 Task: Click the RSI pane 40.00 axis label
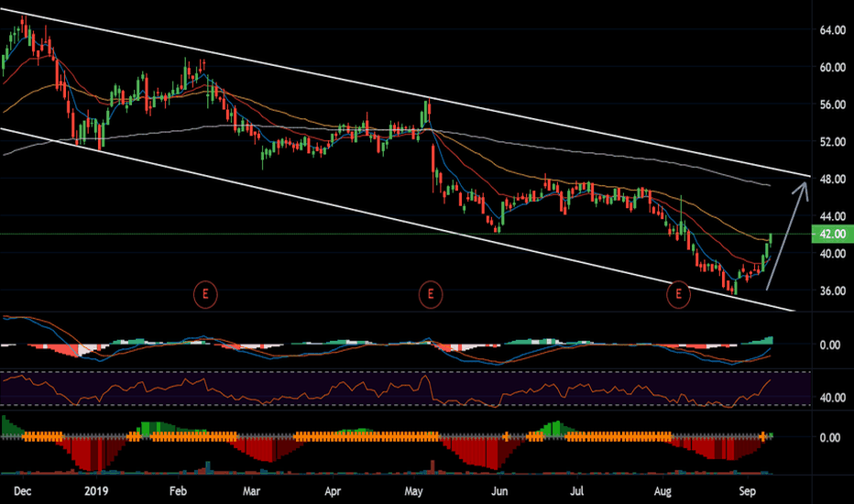point(833,398)
